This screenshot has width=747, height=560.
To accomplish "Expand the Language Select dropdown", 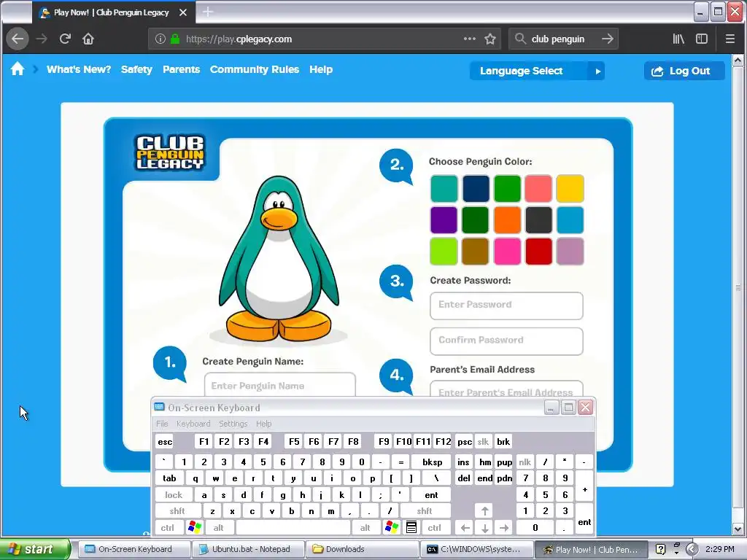I will (537, 71).
